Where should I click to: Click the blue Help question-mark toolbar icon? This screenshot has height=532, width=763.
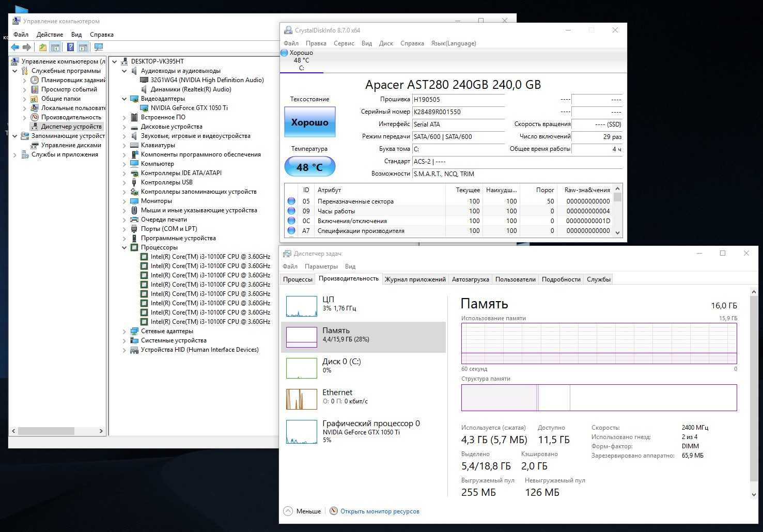click(70, 47)
